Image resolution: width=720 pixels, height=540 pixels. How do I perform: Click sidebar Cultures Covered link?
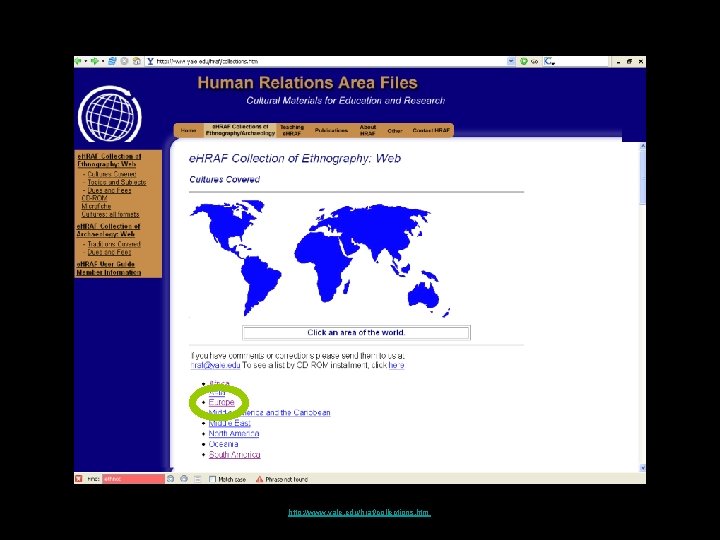112,174
